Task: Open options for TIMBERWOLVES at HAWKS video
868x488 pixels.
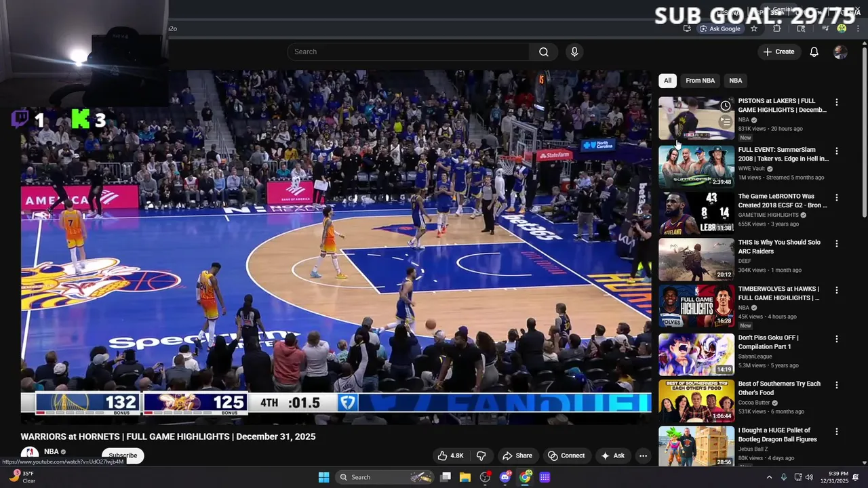Action: pyautogui.click(x=836, y=290)
